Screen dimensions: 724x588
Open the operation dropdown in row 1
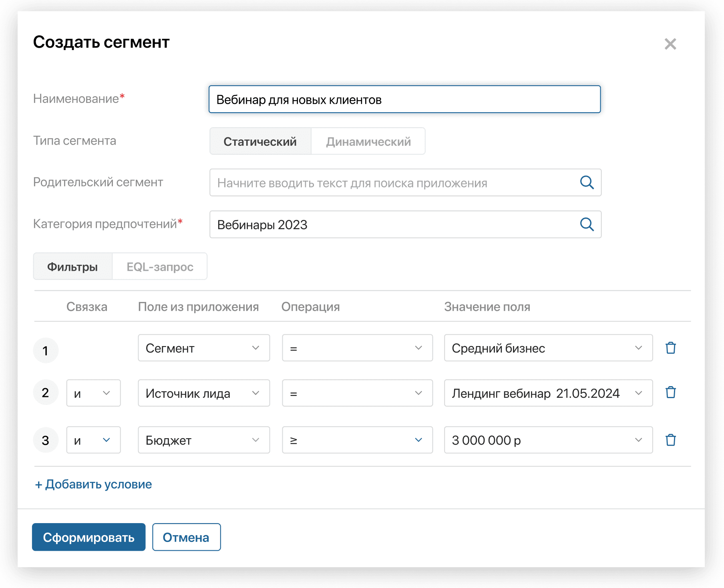pyautogui.click(x=357, y=348)
